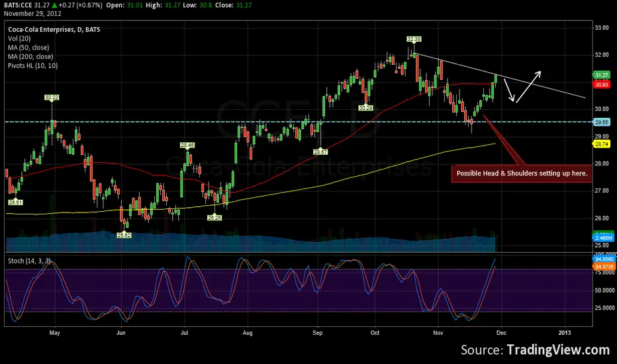Image resolution: width=617 pixels, height=364 pixels.
Task: Click the Dec label on time axis
Action: tap(501, 332)
